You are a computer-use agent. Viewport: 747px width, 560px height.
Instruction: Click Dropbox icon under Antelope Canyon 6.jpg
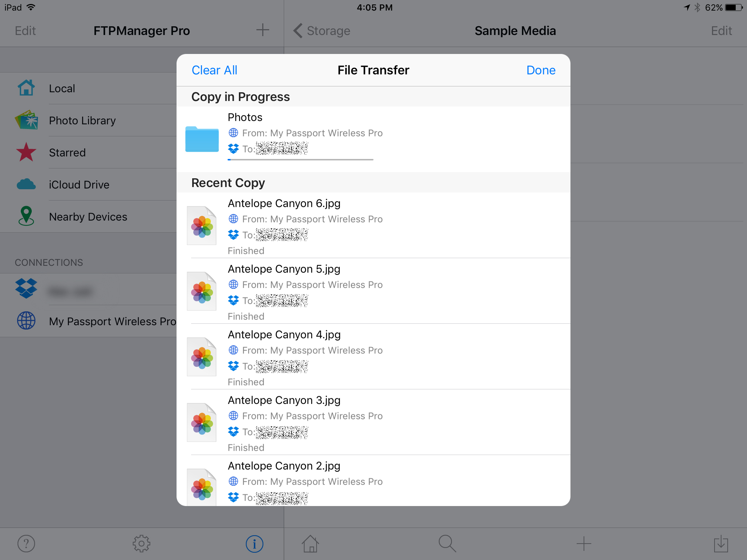point(233,235)
